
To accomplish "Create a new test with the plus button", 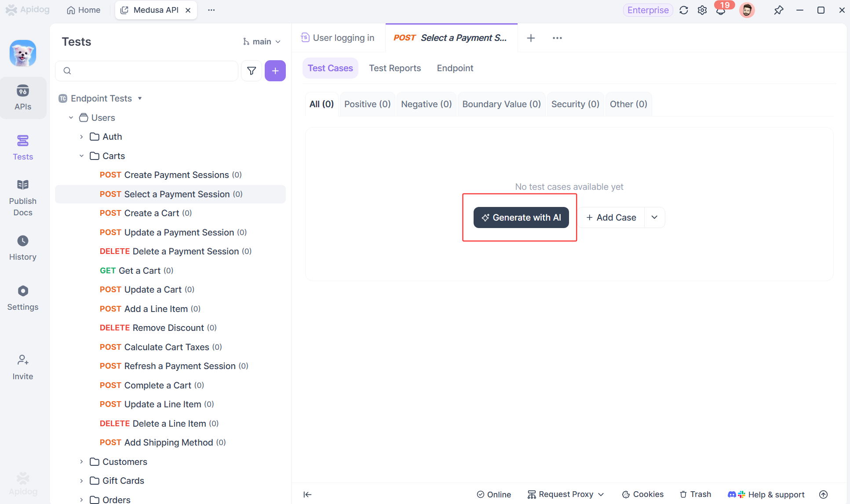I will pos(275,71).
